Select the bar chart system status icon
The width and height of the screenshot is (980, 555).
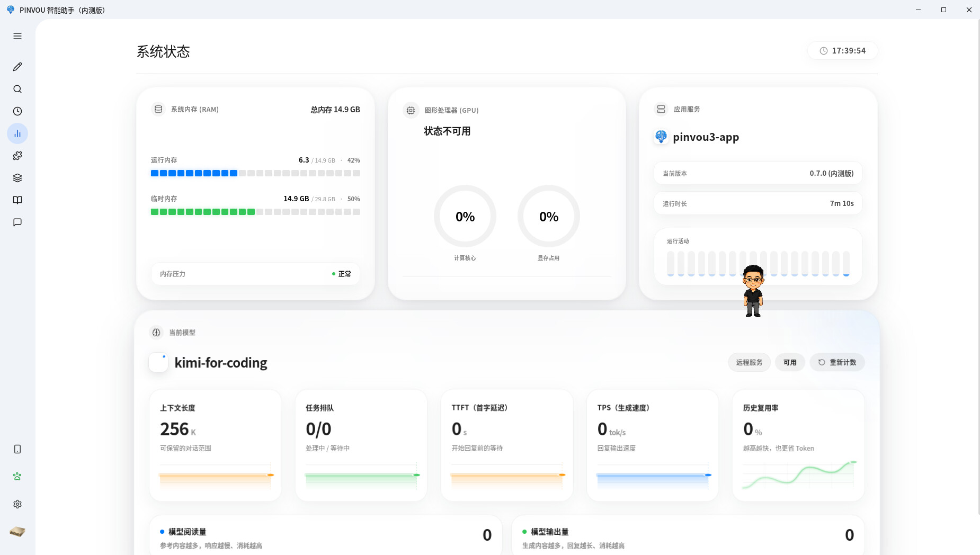click(17, 133)
